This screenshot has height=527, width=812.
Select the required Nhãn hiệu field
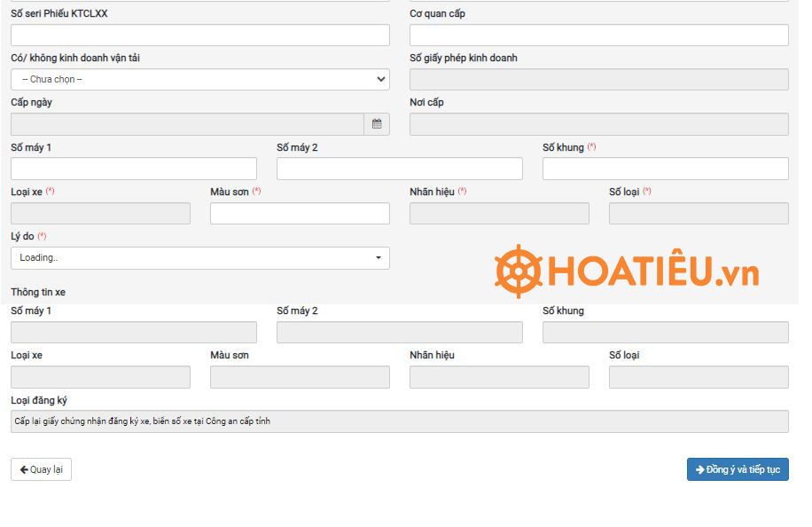click(x=499, y=214)
